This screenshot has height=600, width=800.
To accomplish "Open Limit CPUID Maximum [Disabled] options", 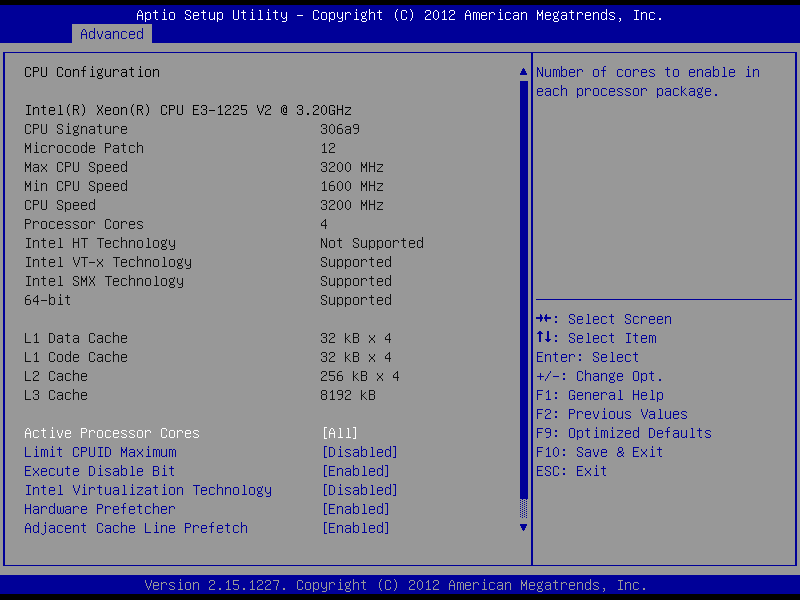I will [x=360, y=452].
